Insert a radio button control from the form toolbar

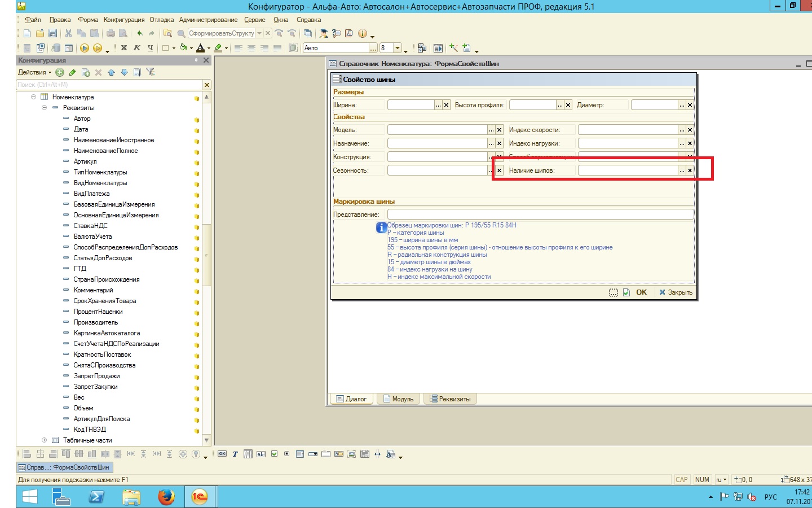coord(287,454)
